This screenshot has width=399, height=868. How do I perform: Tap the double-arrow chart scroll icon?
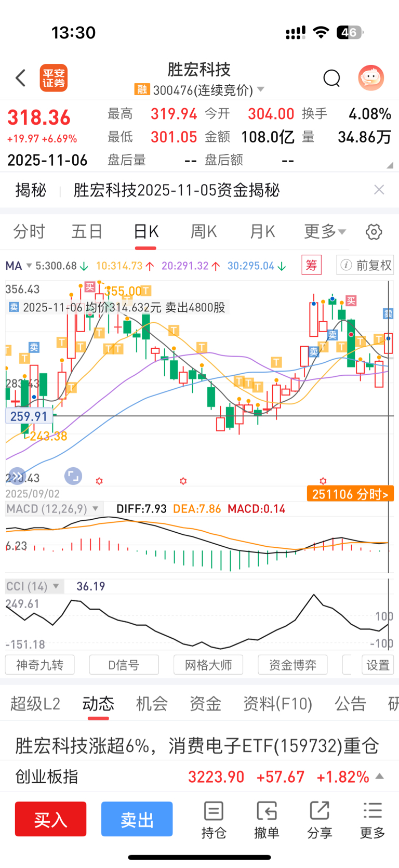[17, 476]
